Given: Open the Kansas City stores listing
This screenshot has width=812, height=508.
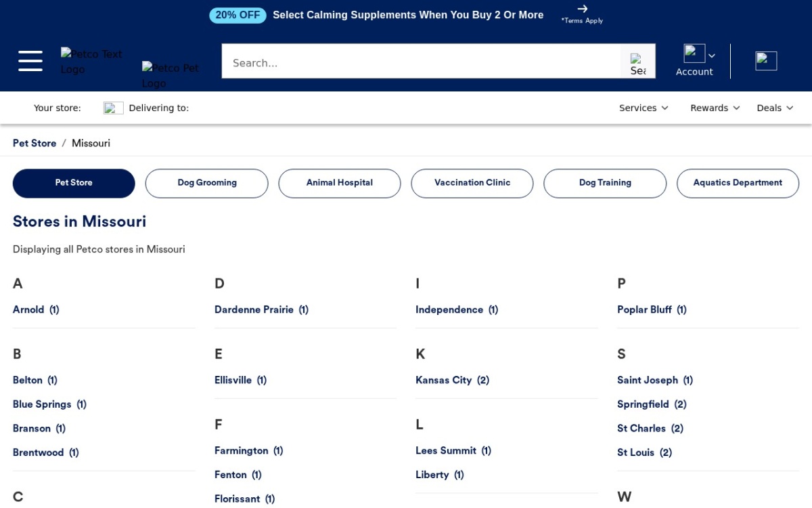Looking at the screenshot, I should coord(452,380).
